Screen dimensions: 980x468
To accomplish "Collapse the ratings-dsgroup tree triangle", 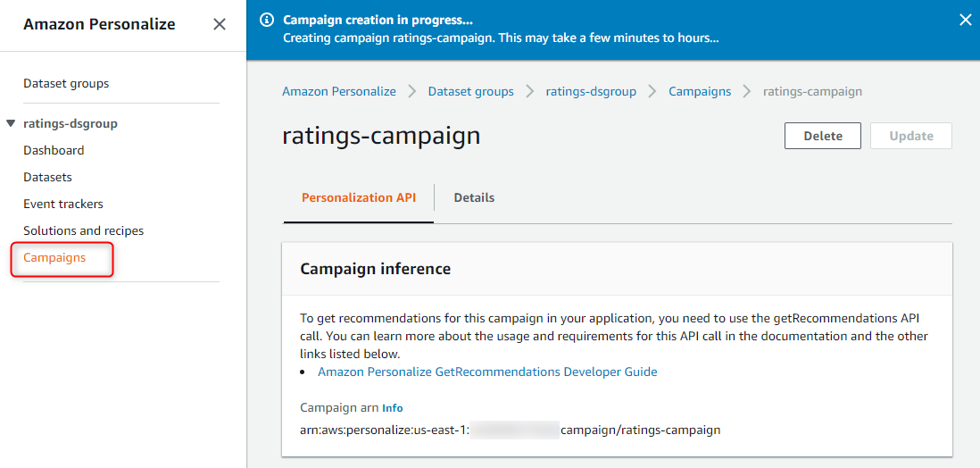I will pyautogui.click(x=11, y=124).
